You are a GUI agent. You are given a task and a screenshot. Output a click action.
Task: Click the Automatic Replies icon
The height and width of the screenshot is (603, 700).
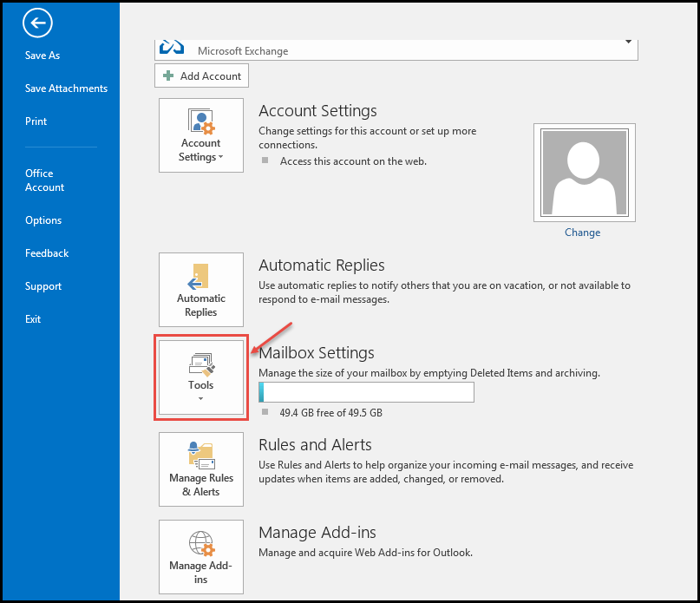click(200, 277)
